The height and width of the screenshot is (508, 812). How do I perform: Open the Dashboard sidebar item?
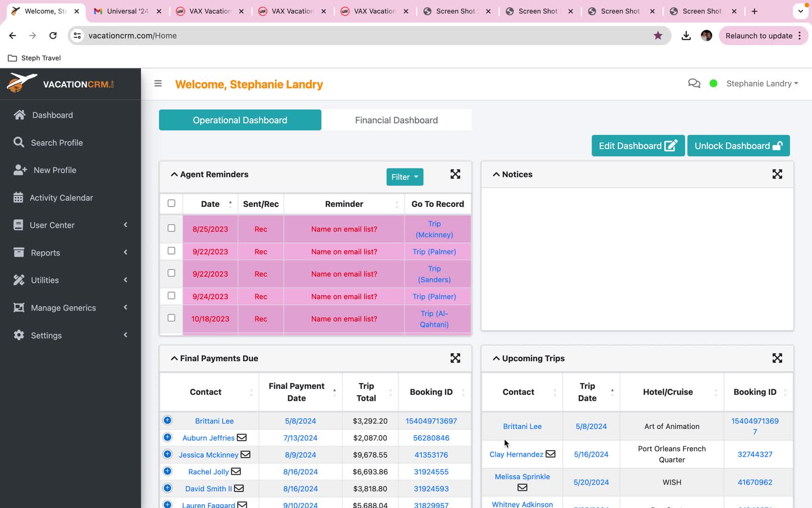53,115
